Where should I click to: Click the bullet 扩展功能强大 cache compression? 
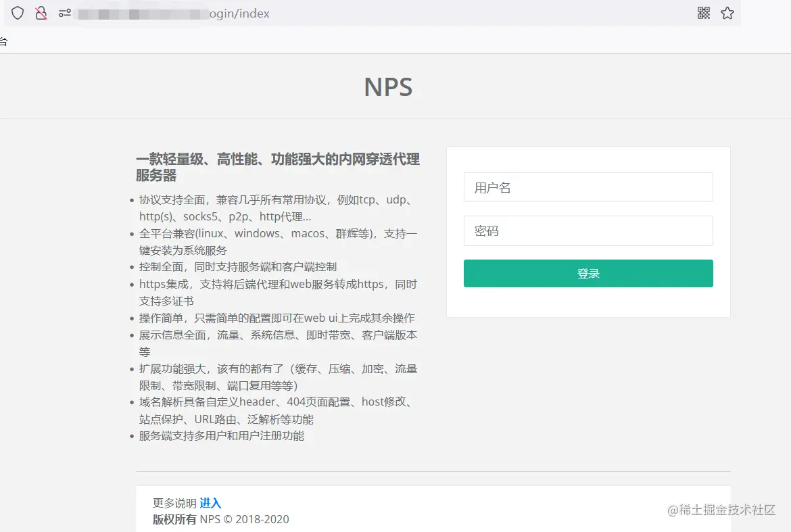(x=278, y=377)
